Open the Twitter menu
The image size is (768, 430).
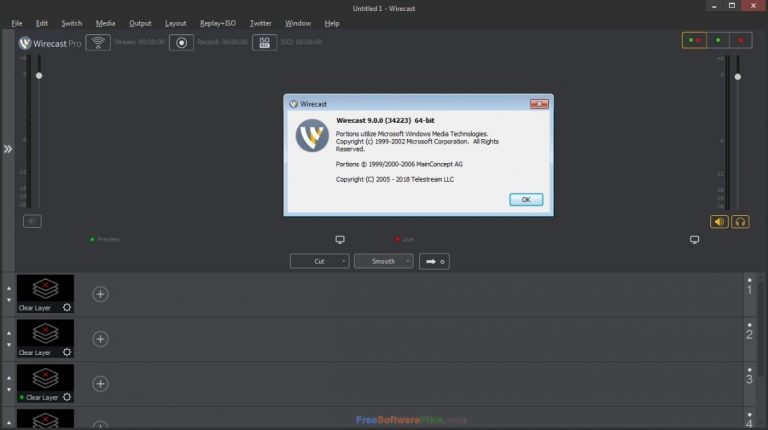pyautogui.click(x=261, y=23)
